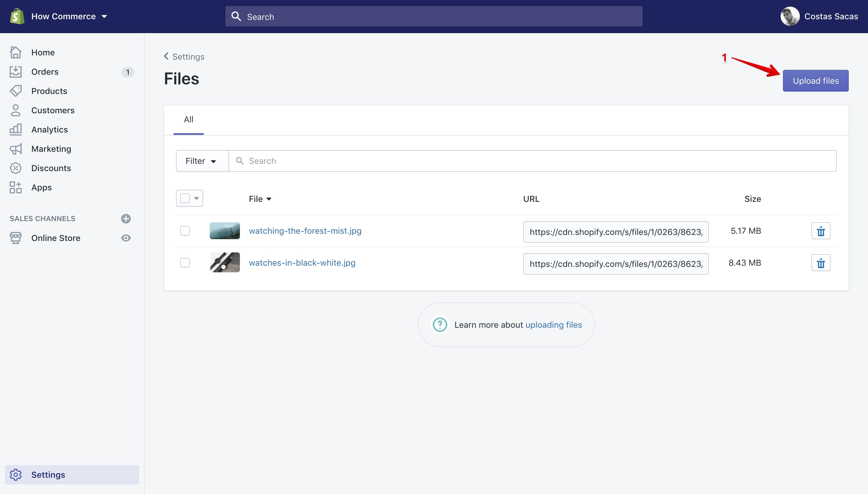Click the 8.43 MB size value

(745, 263)
